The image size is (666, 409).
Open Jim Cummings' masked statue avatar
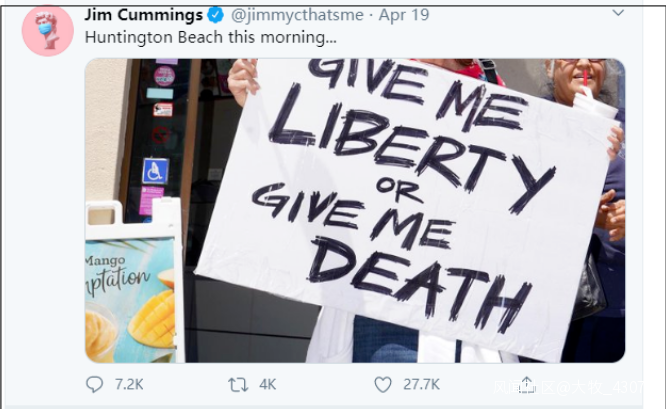tap(48, 31)
